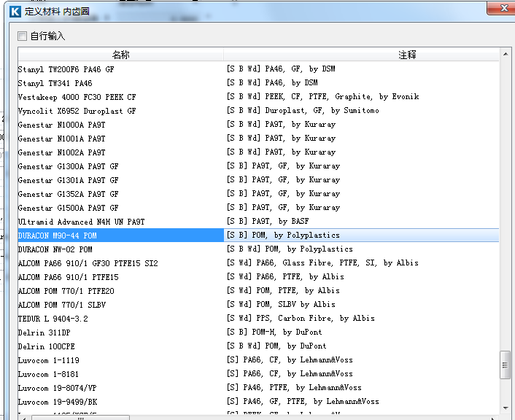515x420 pixels.
Task: Click comment 'PPS, Carbon Fibre, by Albis'
Action: [315, 318]
